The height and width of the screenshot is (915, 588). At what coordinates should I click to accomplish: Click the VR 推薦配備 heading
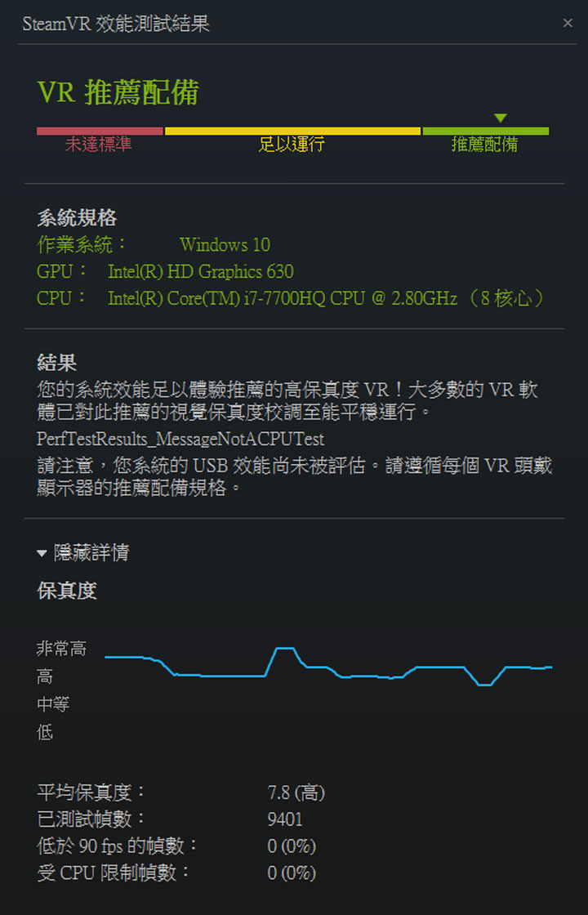118,93
